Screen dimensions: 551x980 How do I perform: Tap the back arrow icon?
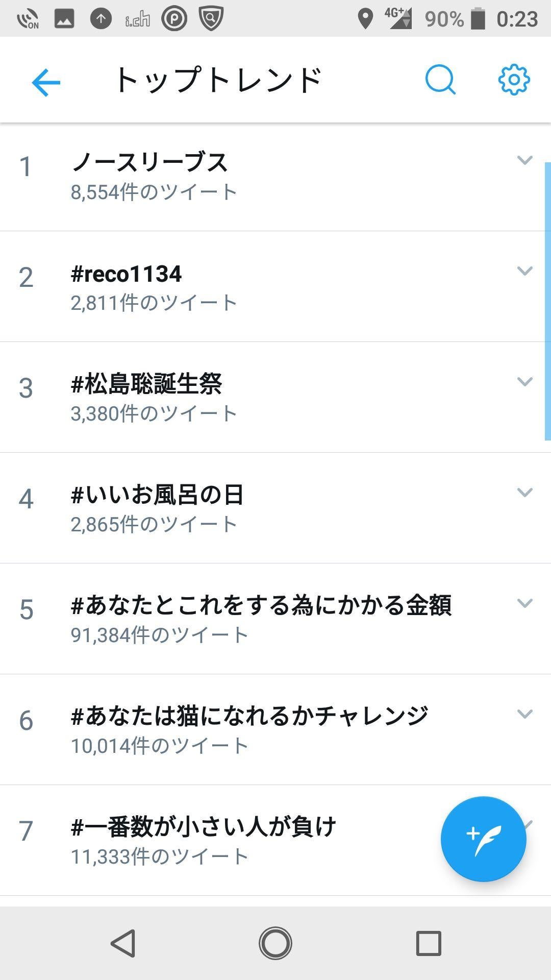[46, 82]
